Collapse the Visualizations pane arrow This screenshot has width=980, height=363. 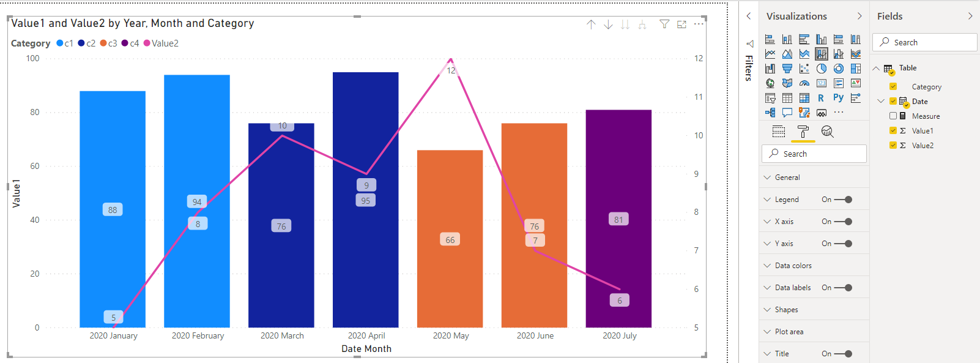tap(859, 17)
